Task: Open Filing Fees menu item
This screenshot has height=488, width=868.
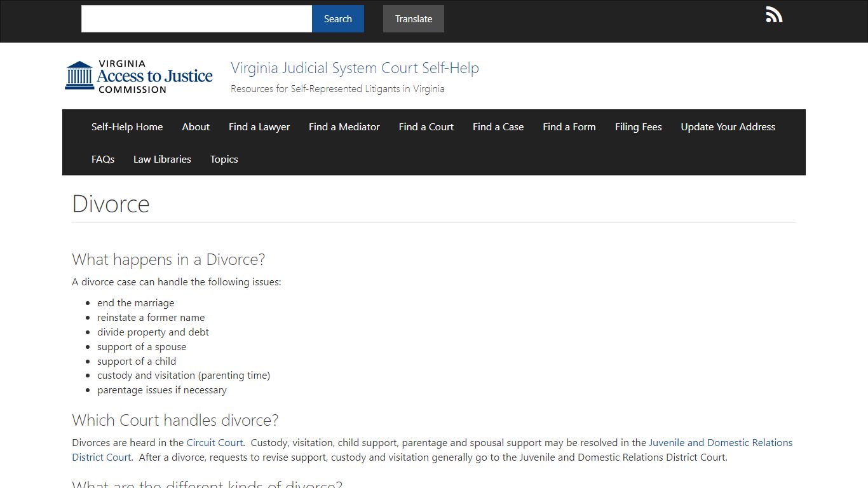Action: pyautogui.click(x=639, y=126)
